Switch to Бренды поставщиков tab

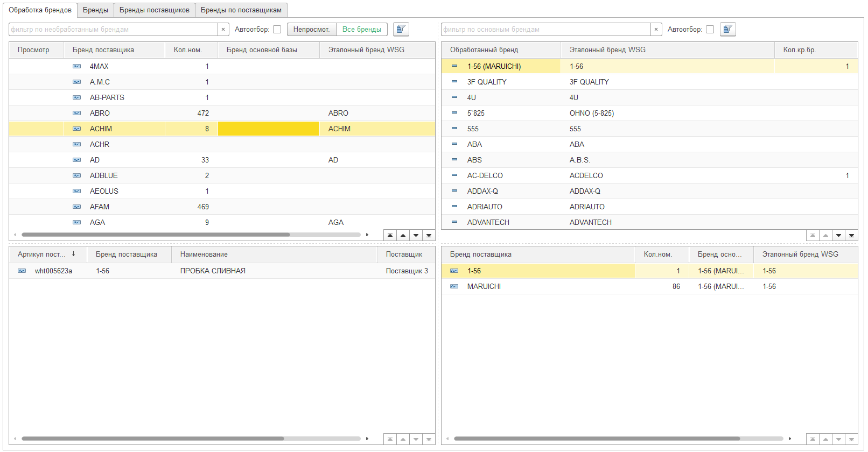155,10
